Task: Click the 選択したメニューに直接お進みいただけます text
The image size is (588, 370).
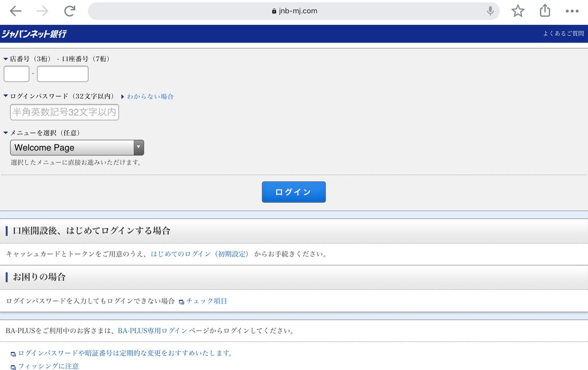Action: click(76, 162)
